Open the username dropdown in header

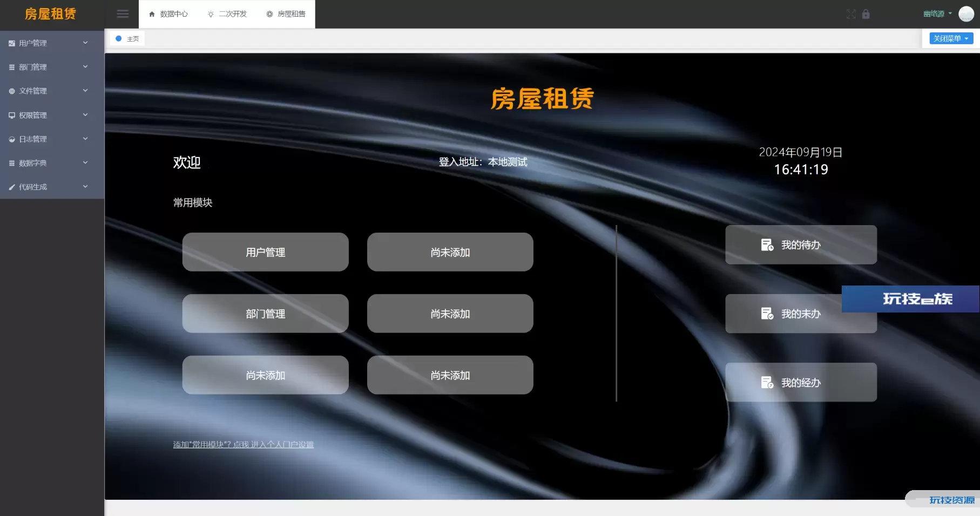[x=937, y=14]
